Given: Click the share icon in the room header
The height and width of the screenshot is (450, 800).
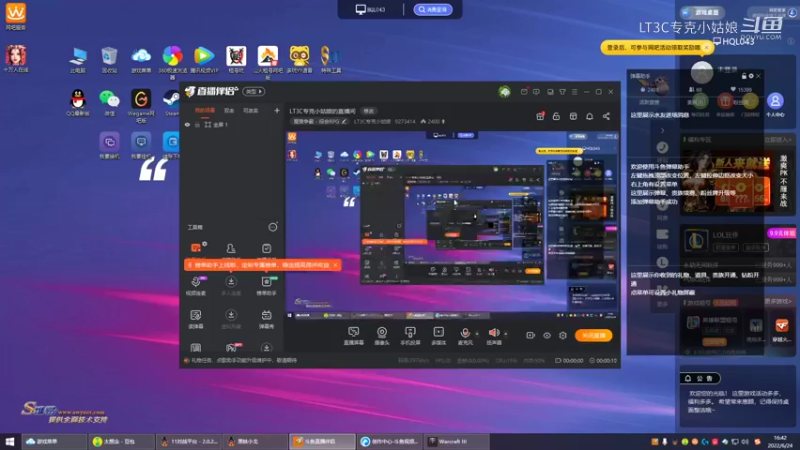Looking at the screenshot, I should [x=606, y=116].
